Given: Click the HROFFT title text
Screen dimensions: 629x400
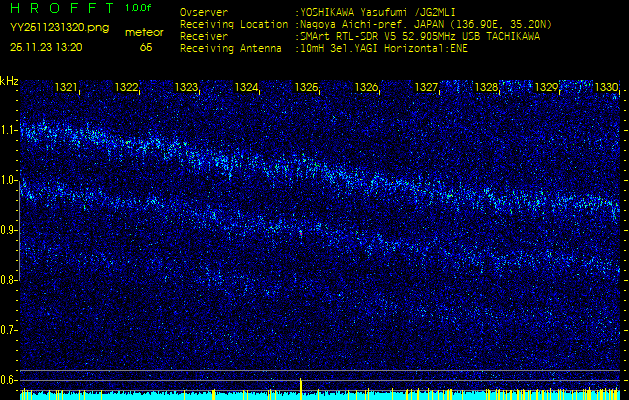Looking at the screenshot, I should click(x=62, y=8).
